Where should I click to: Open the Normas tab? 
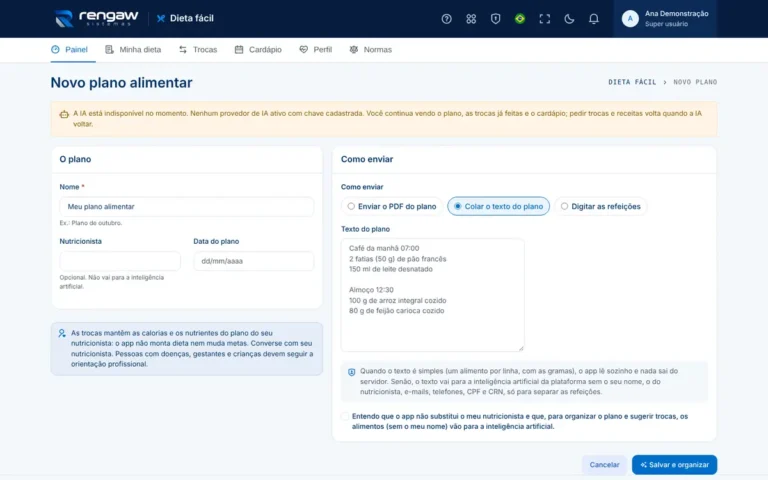[371, 49]
